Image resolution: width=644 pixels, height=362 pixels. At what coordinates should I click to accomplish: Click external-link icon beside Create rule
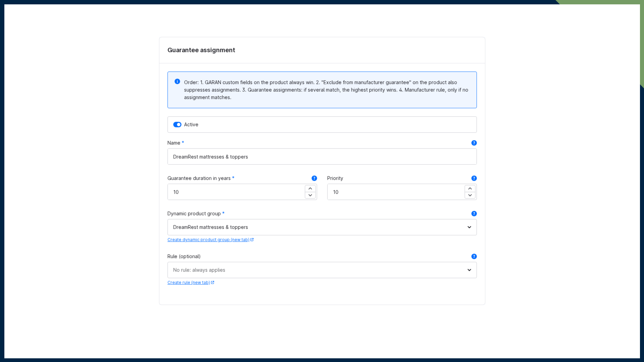[x=212, y=283]
